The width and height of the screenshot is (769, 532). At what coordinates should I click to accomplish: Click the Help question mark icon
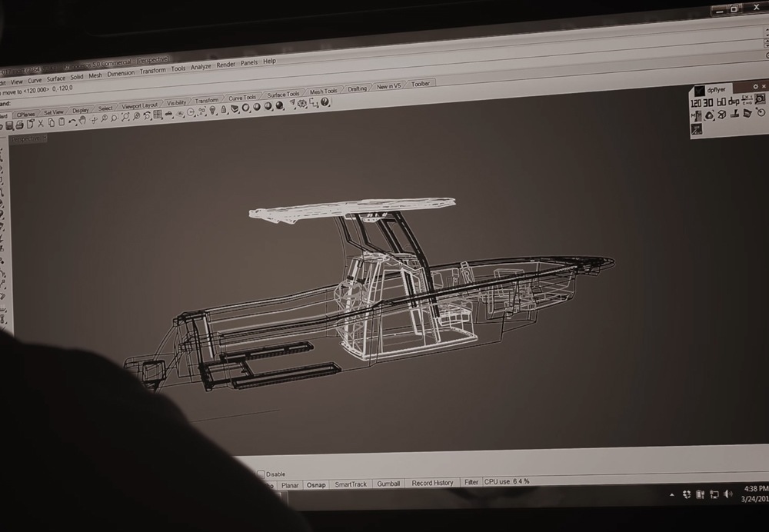coord(325,101)
